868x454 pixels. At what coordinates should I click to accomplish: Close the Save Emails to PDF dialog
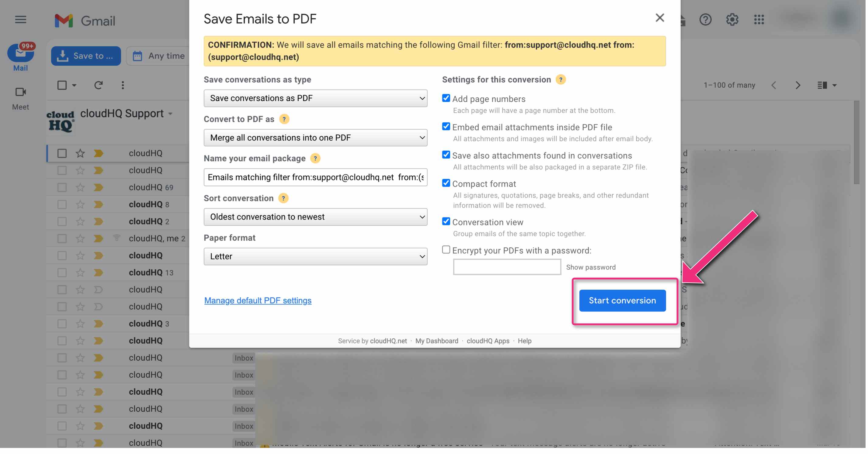659,18
